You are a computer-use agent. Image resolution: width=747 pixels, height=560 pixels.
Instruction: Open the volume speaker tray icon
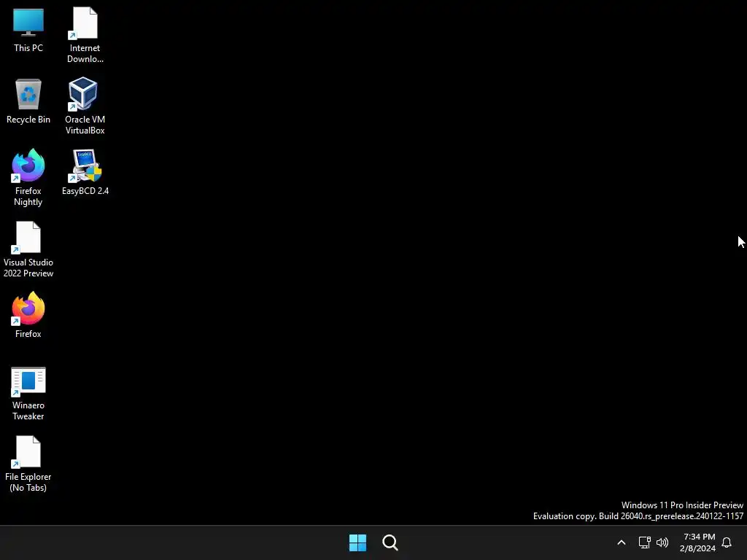(x=662, y=542)
